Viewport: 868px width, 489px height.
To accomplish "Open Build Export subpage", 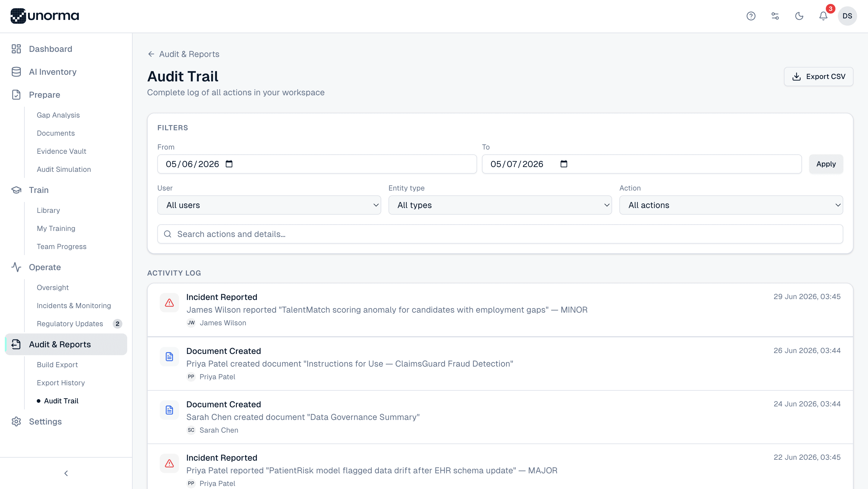I will tap(57, 365).
